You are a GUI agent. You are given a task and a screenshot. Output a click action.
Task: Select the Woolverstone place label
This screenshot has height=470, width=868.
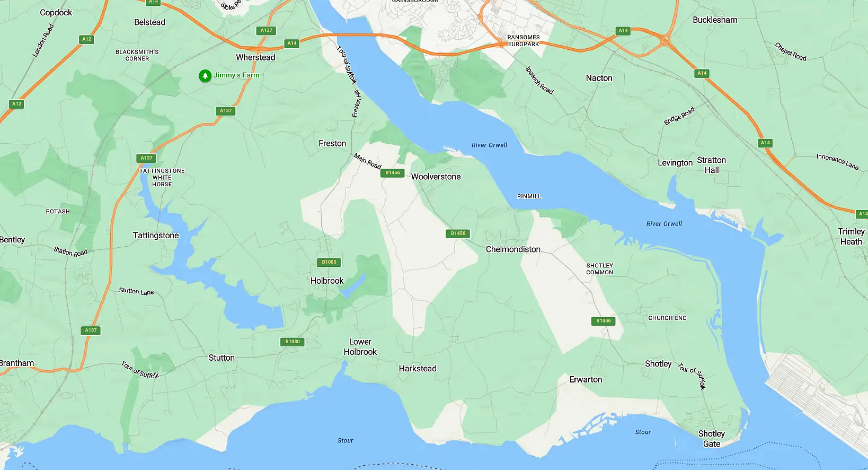tap(436, 177)
